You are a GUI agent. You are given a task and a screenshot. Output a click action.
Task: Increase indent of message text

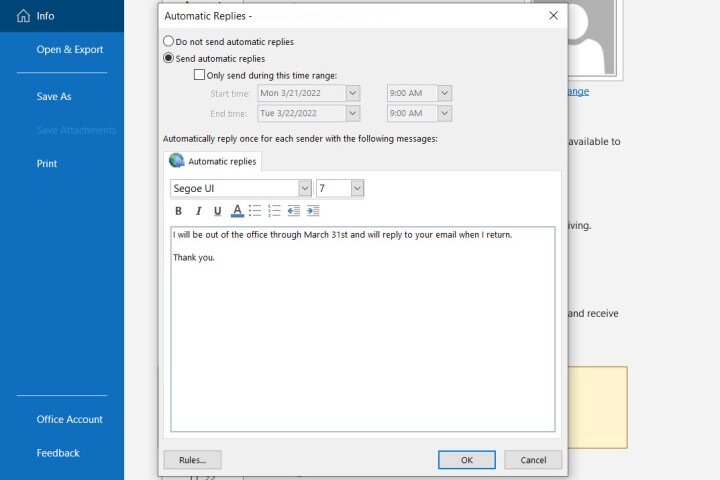click(x=313, y=211)
